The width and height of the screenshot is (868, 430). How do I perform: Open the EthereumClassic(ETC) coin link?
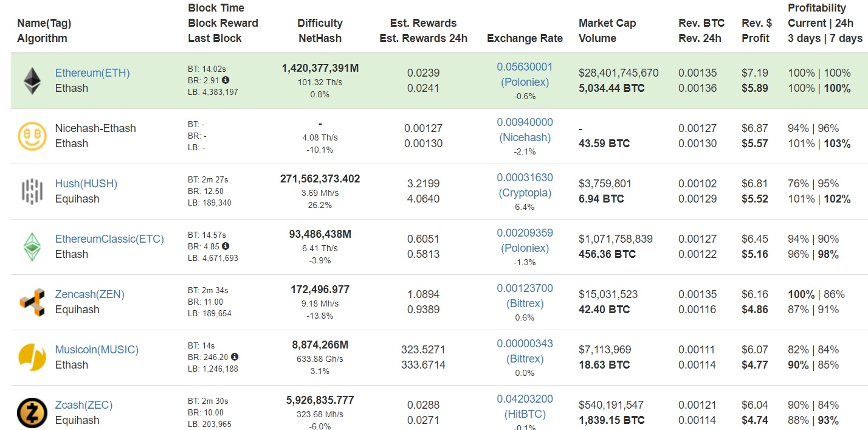pos(109,239)
